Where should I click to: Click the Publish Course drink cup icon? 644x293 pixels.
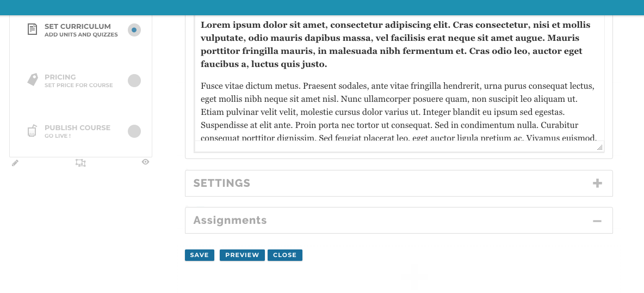tap(32, 131)
